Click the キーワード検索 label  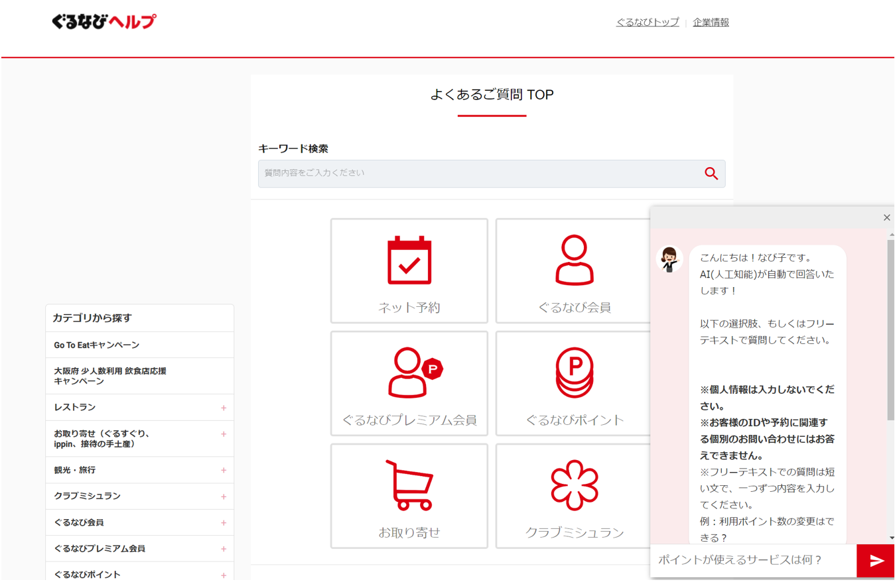[x=293, y=148]
